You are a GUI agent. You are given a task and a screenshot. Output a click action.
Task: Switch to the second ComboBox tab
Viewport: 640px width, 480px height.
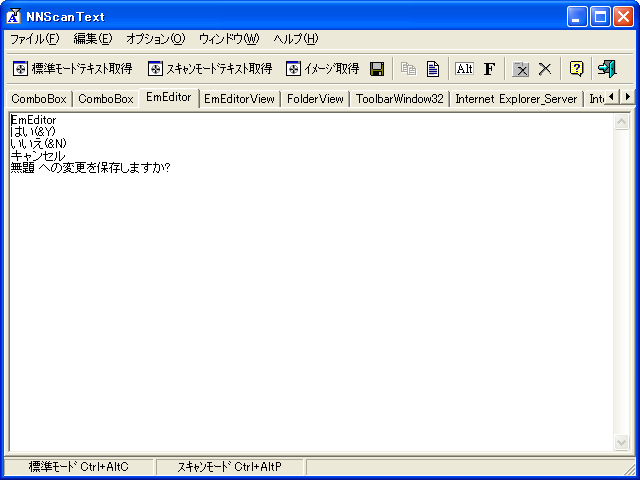[106, 99]
